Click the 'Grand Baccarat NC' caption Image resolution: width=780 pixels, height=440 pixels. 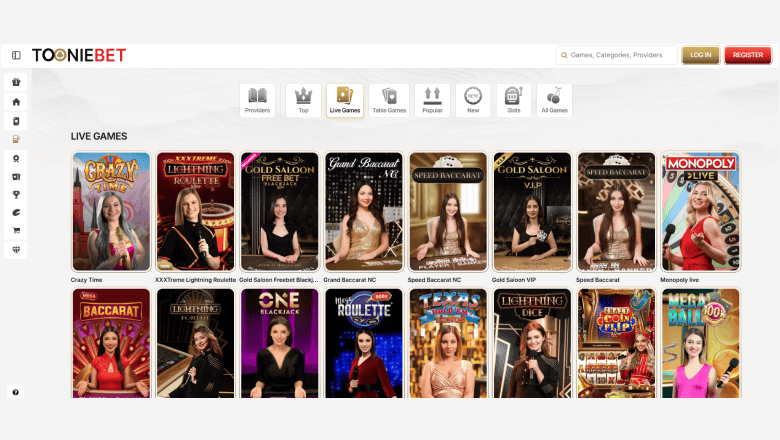coord(350,280)
